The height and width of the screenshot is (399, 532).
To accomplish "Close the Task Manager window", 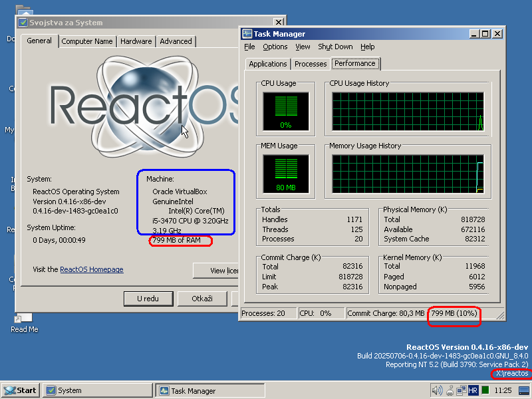I will point(497,34).
